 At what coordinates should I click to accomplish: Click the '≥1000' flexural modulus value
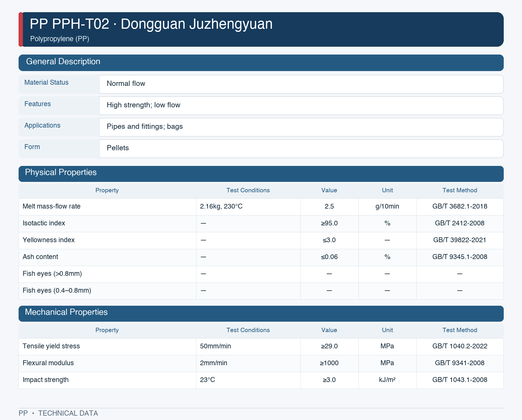[x=329, y=363]
